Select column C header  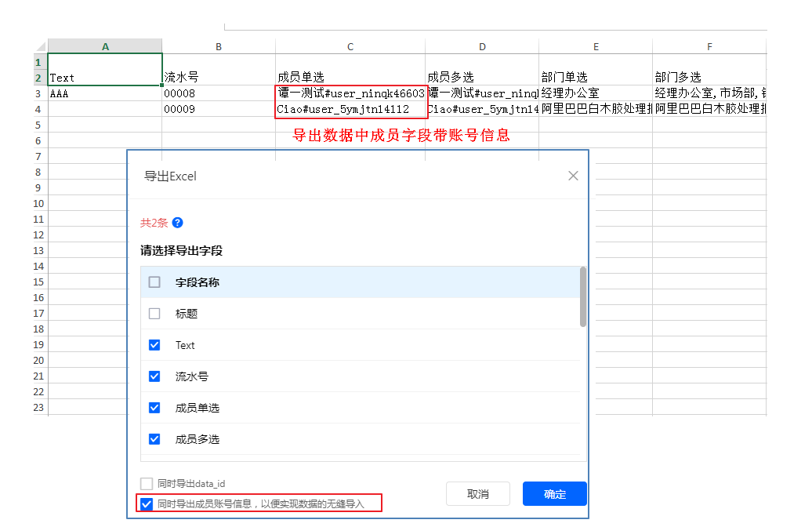coord(350,46)
